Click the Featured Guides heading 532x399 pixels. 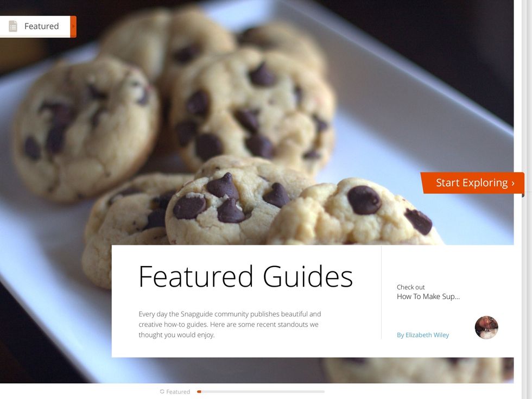(245, 276)
